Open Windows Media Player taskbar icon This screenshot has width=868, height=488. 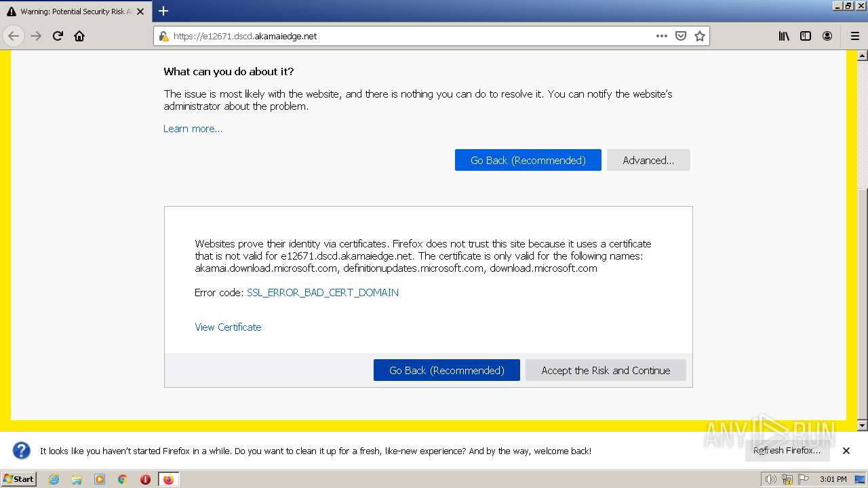[x=100, y=479]
